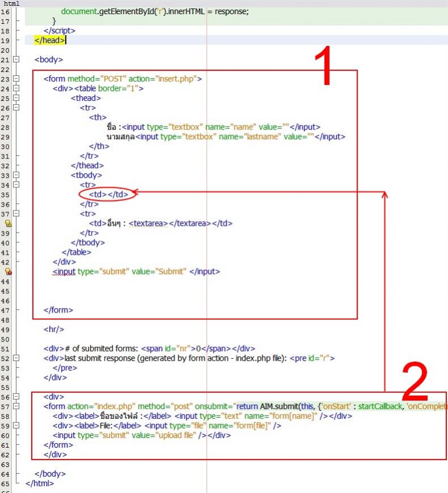Click the </thead> closing tag
448x493 pixels.
tap(87, 165)
